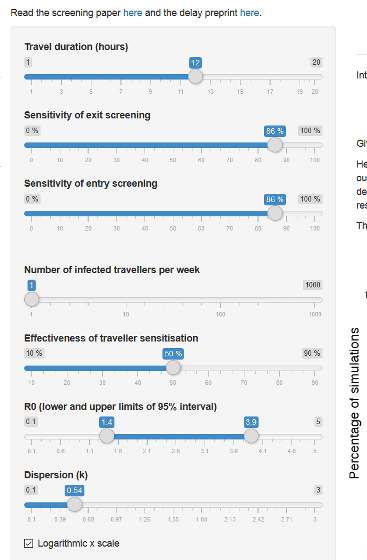Click the 1000 maximum label for infected travellers

(313, 285)
